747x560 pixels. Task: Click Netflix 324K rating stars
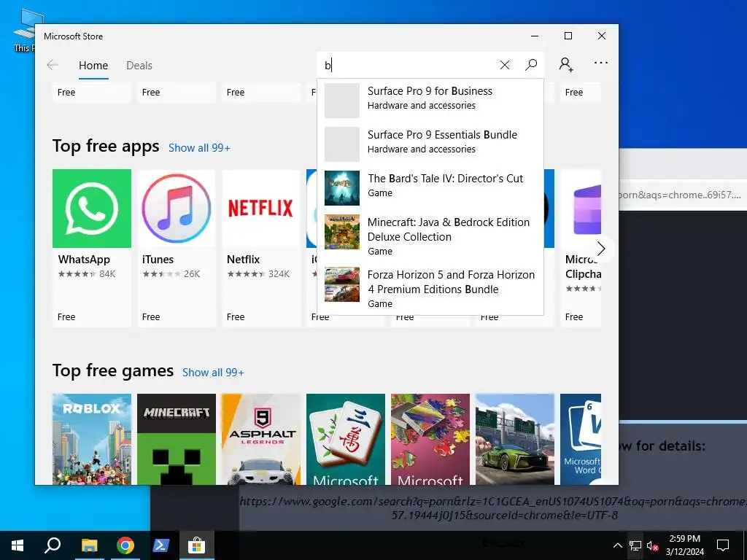pyautogui.click(x=258, y=274)
